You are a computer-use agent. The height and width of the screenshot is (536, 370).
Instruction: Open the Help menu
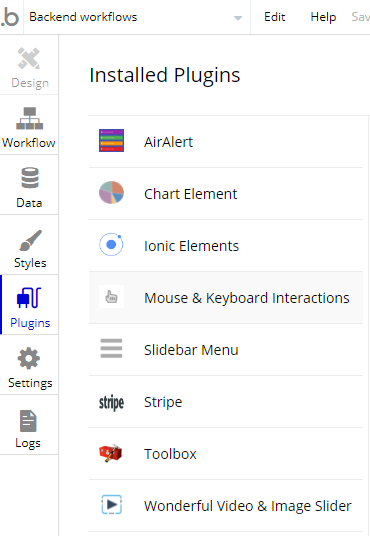point(323,17)
